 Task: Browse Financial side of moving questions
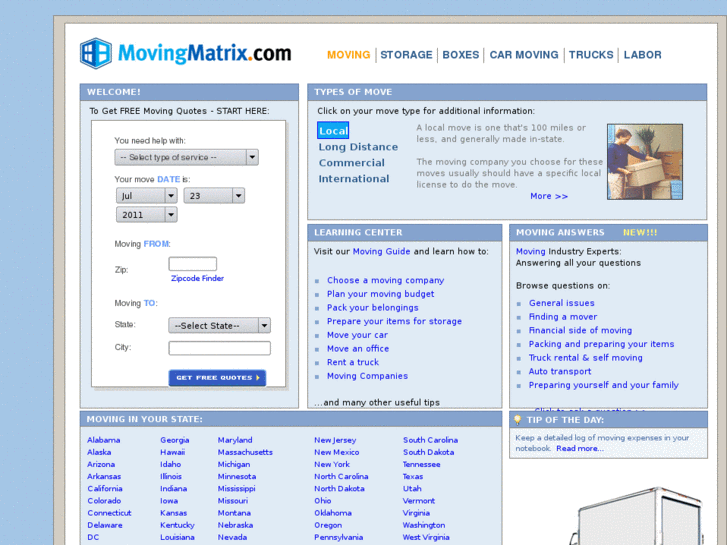[580, 330]
